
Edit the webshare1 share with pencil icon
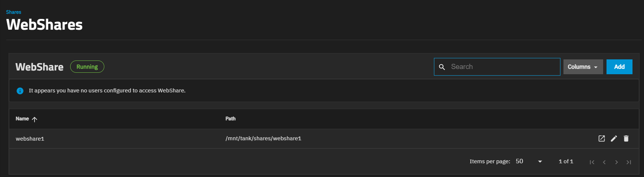point(614,138)
